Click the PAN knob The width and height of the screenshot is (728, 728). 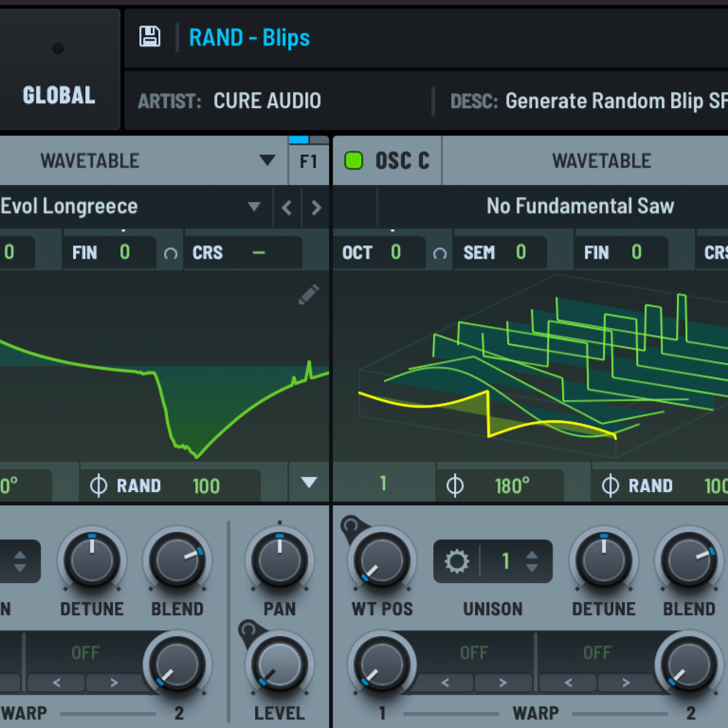click(279, 560)
